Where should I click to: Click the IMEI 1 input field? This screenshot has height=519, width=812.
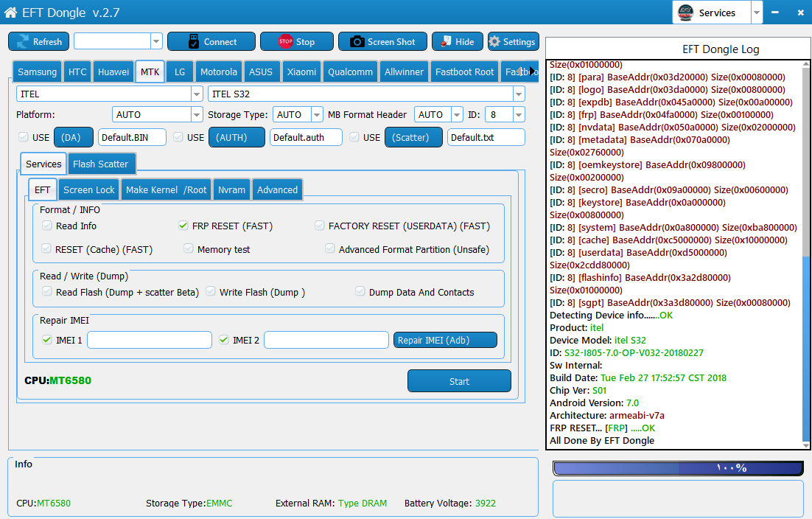(x=150, y=340)
